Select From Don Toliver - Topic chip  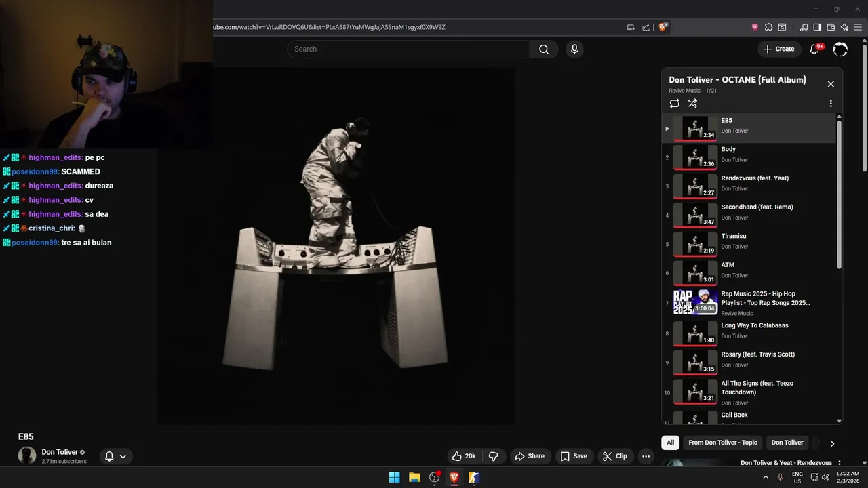coord(723,443)
